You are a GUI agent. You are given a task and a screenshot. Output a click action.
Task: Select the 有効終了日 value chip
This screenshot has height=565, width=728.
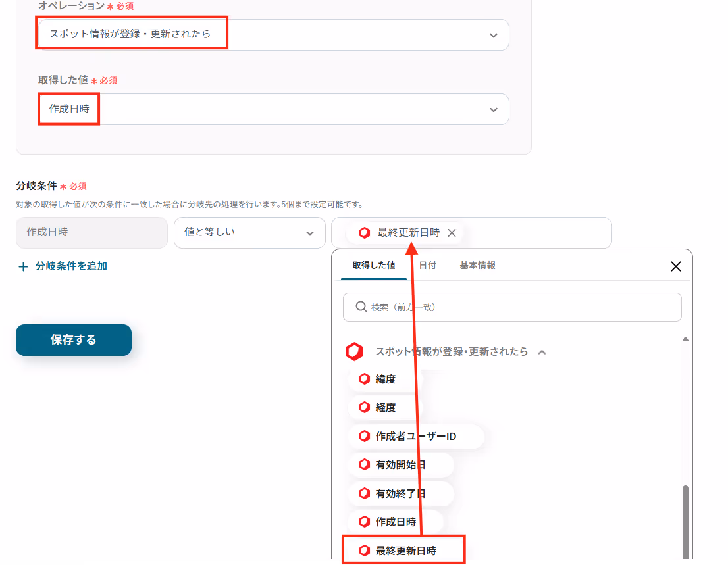click(x=401, y=493)
